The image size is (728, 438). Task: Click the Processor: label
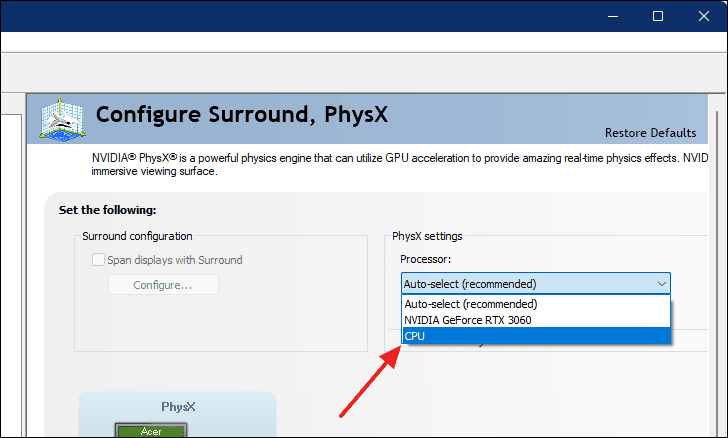click(426, 259)
